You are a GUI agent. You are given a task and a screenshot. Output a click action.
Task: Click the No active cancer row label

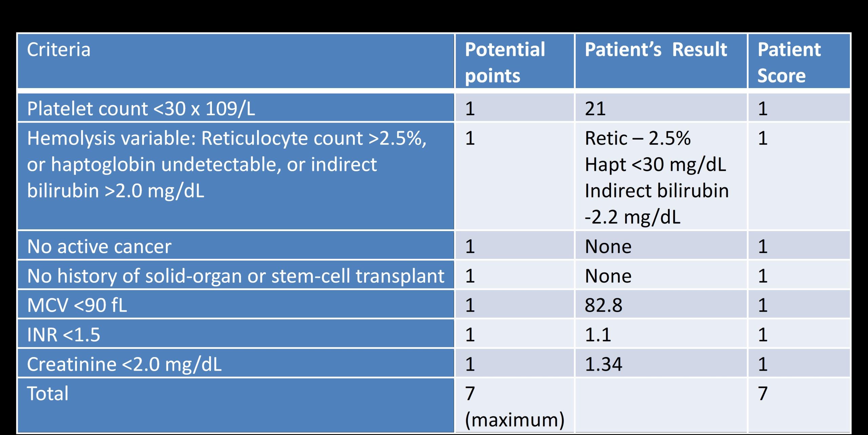pyautogui.click(x=99, y=246)
